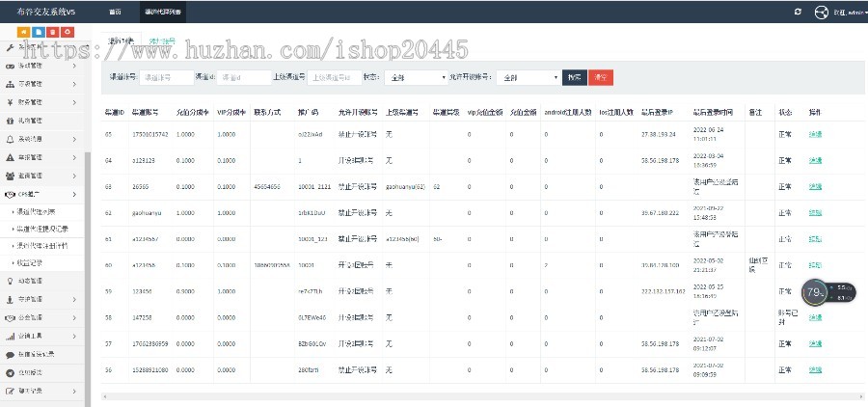The image size is (868, 407).
Task: Expand the signal-bars tools menu chevron
Action: 74,337
